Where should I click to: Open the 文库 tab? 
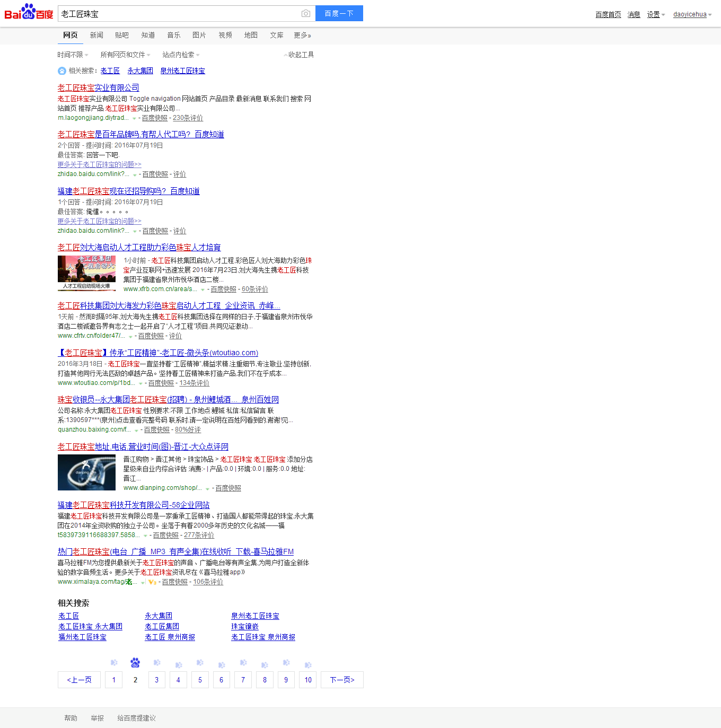point(277,35)
